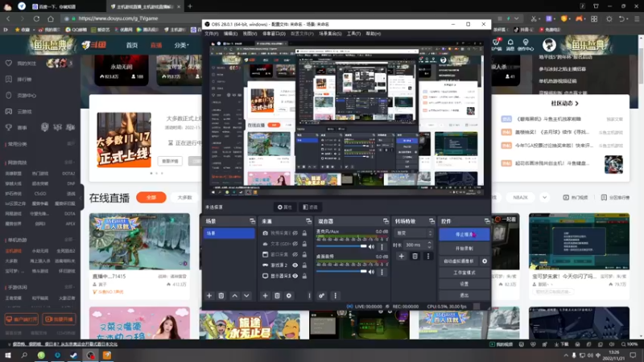
Task: Undock the Audio Mixer panel float icon
Action: pos(386,221)
